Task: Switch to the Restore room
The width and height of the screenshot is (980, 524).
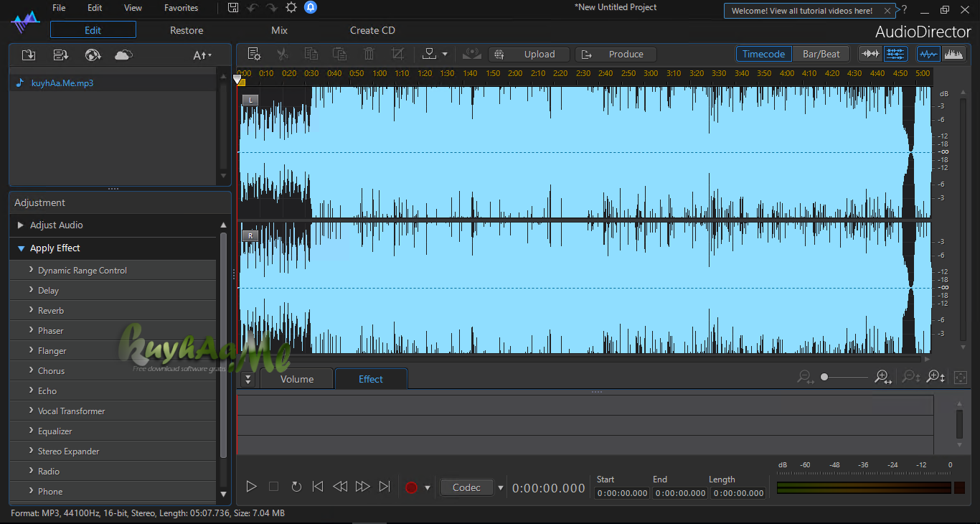Action: pos(187,30)
